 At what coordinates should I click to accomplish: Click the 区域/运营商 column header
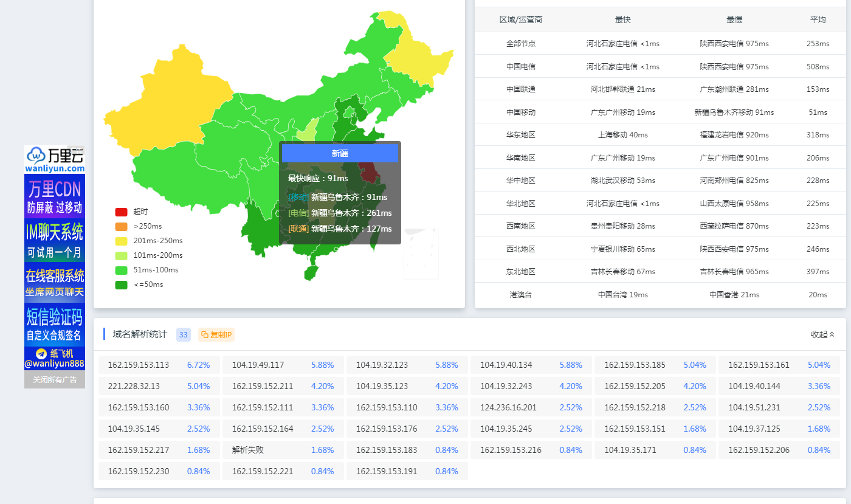pos(520,19)
